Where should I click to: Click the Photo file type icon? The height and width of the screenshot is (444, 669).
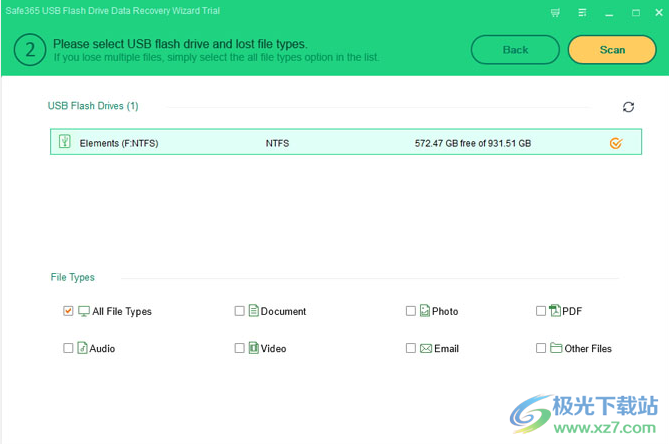(425, 311)
